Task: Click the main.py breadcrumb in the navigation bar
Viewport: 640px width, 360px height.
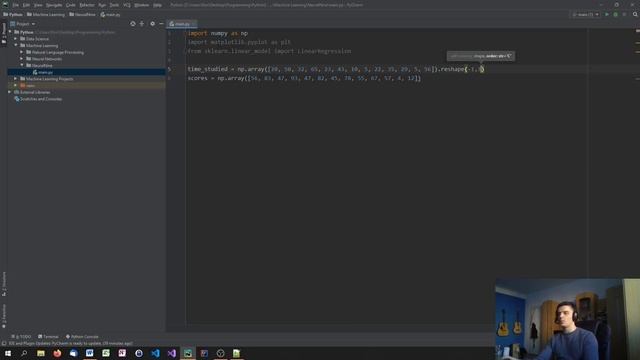Action: 110,14
